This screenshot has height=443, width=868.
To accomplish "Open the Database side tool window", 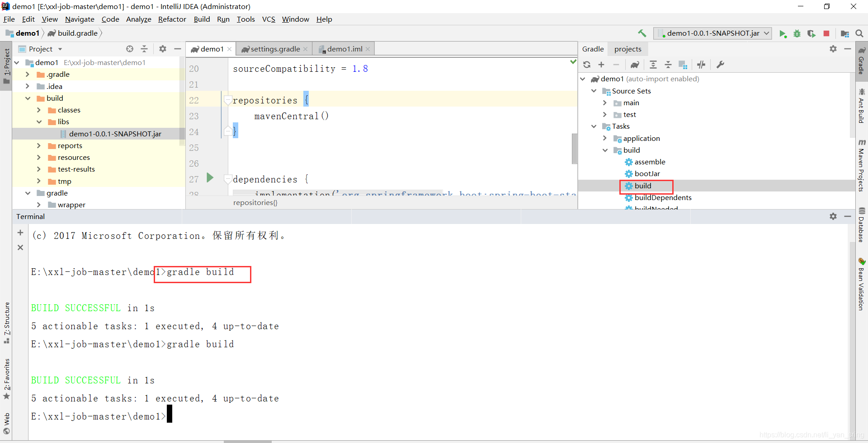I will point(861,224).
